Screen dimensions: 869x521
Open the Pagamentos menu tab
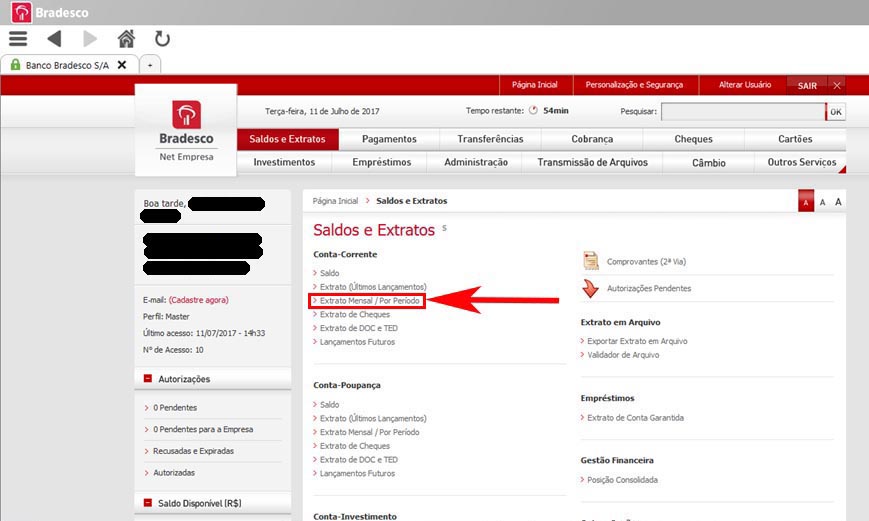tap(389, 139)
